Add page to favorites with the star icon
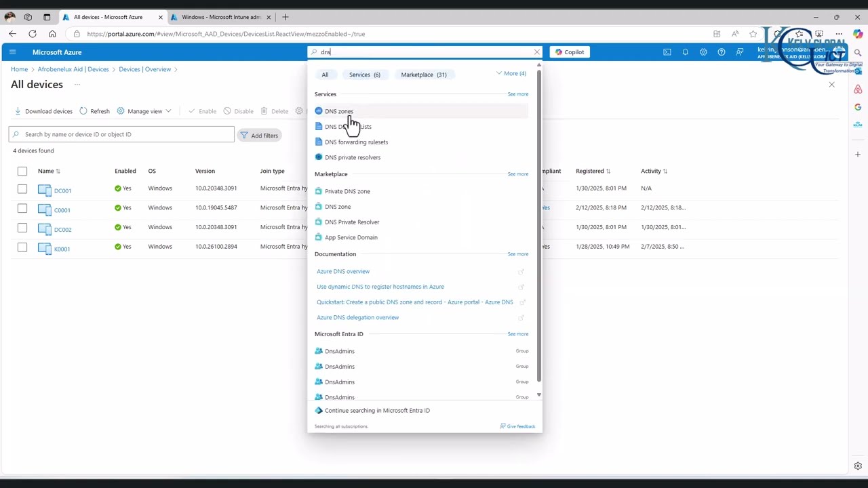This screenshot has height=488, width=868. pos(753,34)
